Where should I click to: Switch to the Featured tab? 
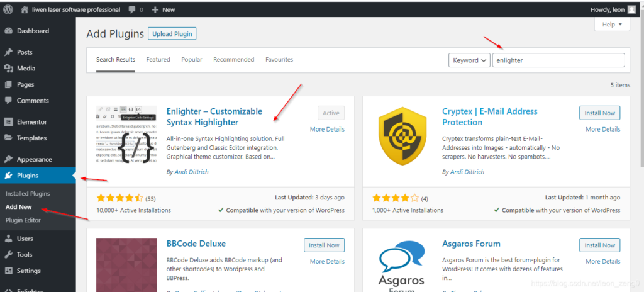pos(158,60)
